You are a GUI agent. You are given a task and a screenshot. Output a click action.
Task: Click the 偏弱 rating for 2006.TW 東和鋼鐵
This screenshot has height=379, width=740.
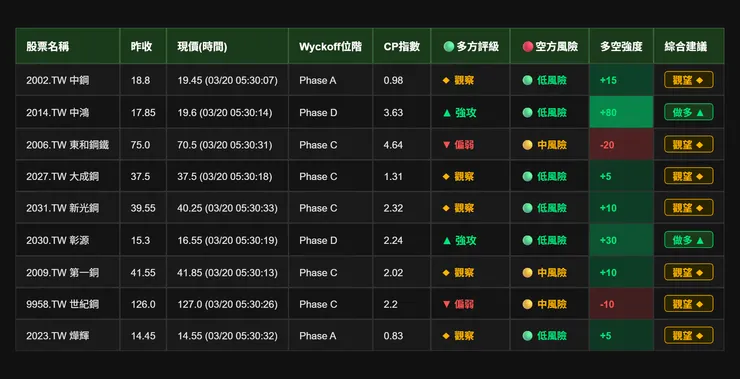coord(458,144)
